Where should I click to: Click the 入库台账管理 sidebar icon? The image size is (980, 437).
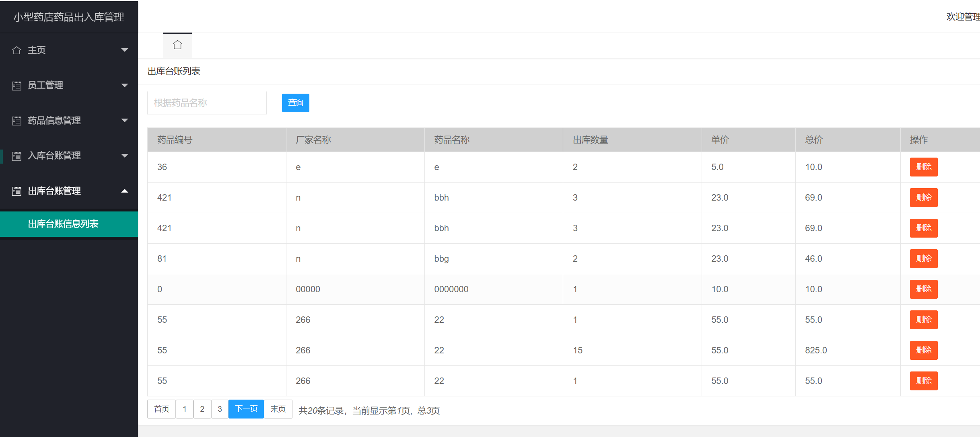16,156
